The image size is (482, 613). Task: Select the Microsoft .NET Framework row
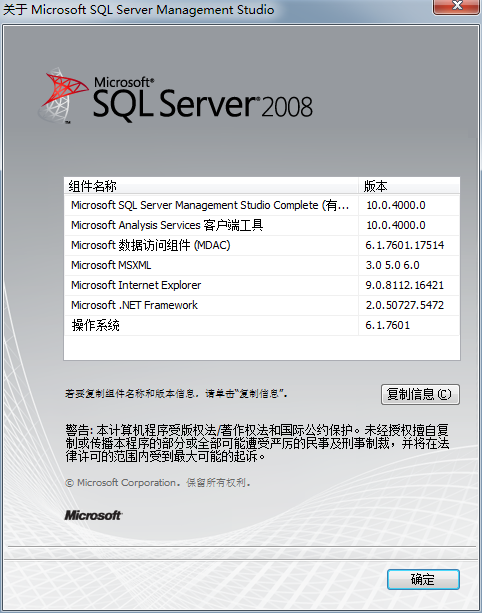point(262,305)
